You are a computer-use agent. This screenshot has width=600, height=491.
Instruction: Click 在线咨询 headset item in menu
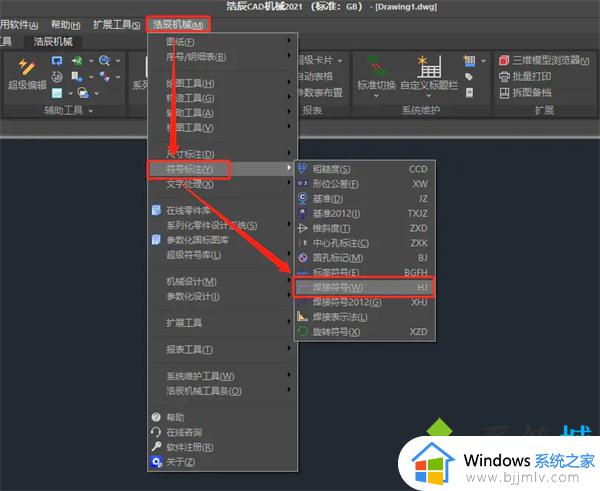222,432
